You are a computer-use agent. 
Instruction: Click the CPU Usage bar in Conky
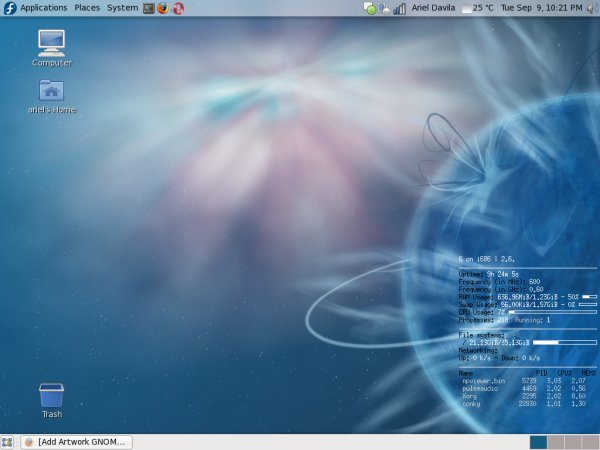point(552,312)
